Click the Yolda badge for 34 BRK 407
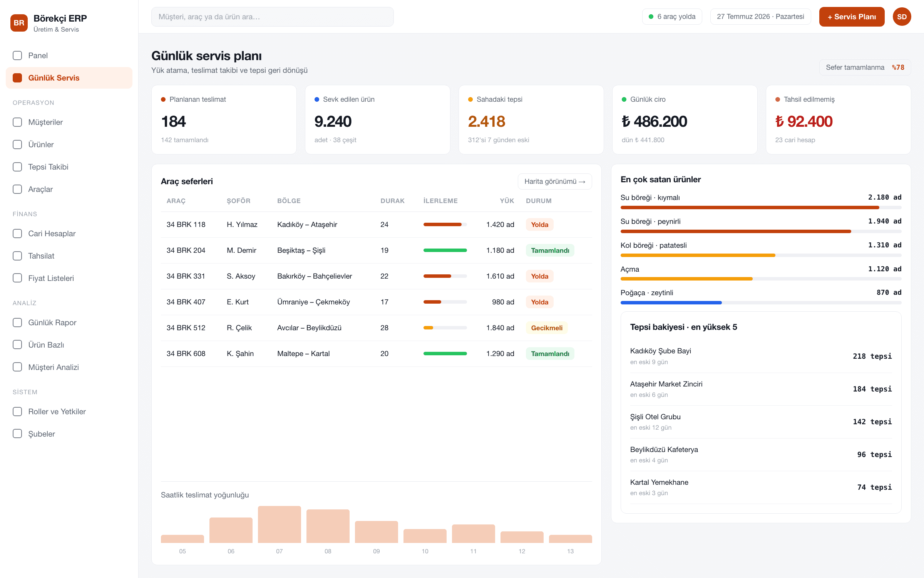924x578 pixels. click(x=539, y=302)
